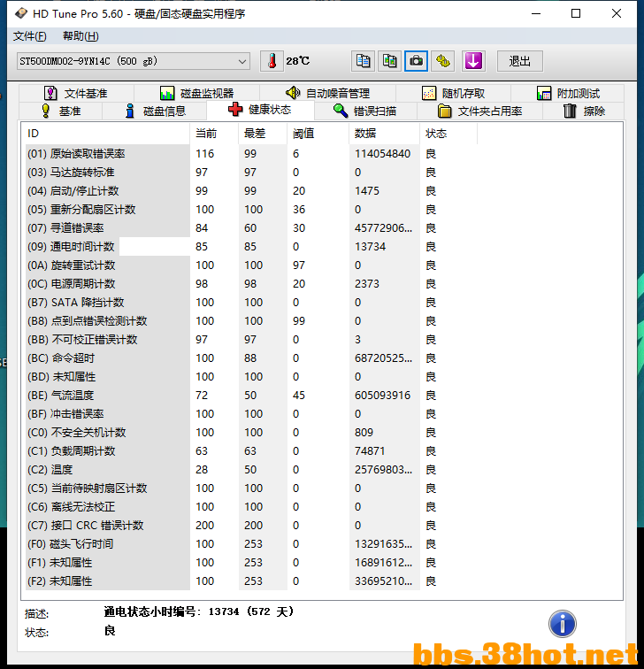This screenshot has width=644, height=669.
Task: Select the (C0) 不安全关机计数 row
Action: coord(251,432)
